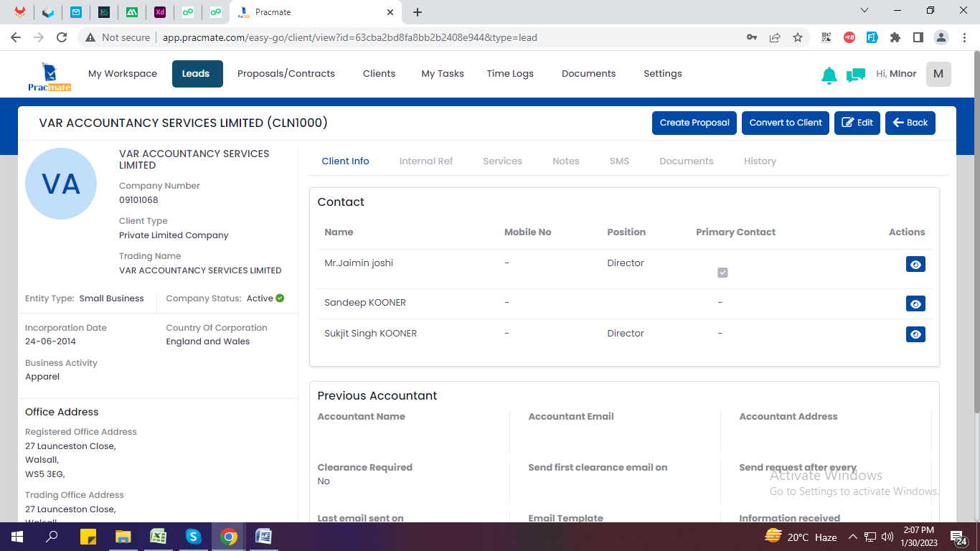The height and width of the screenshot is (551, 980).
Task: Click the Edit button
Action: click(857, 123)
